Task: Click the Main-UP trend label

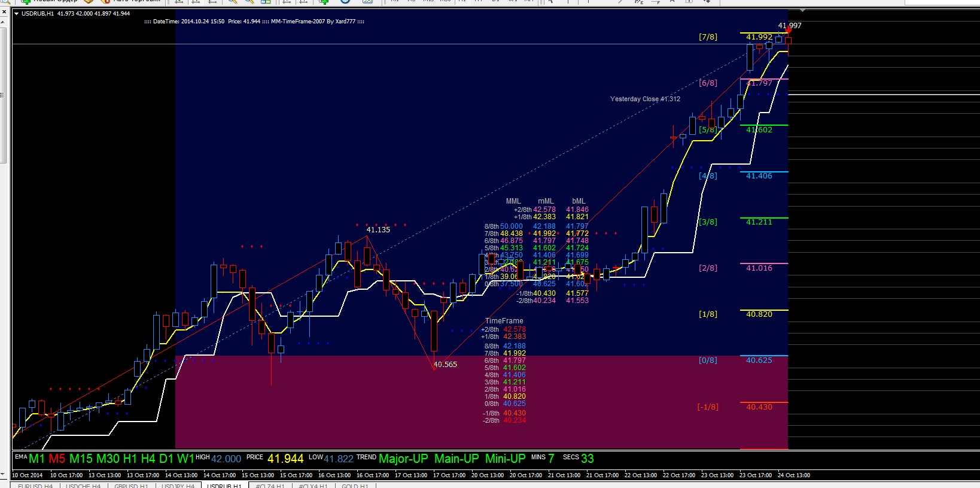Action: pos(456,459)
